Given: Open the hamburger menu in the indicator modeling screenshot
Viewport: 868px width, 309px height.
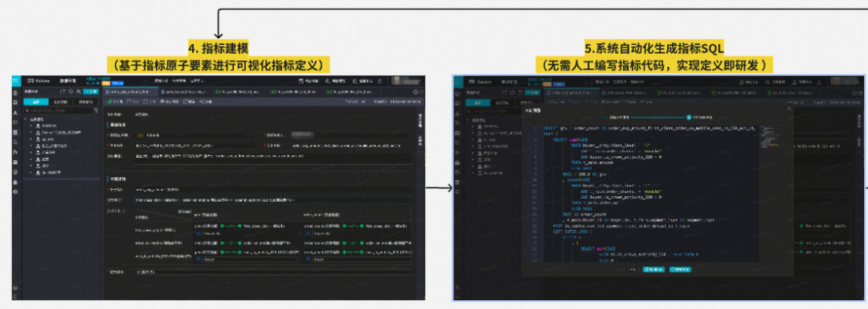Looking at the screenshot, I should (x=15, y=80).
